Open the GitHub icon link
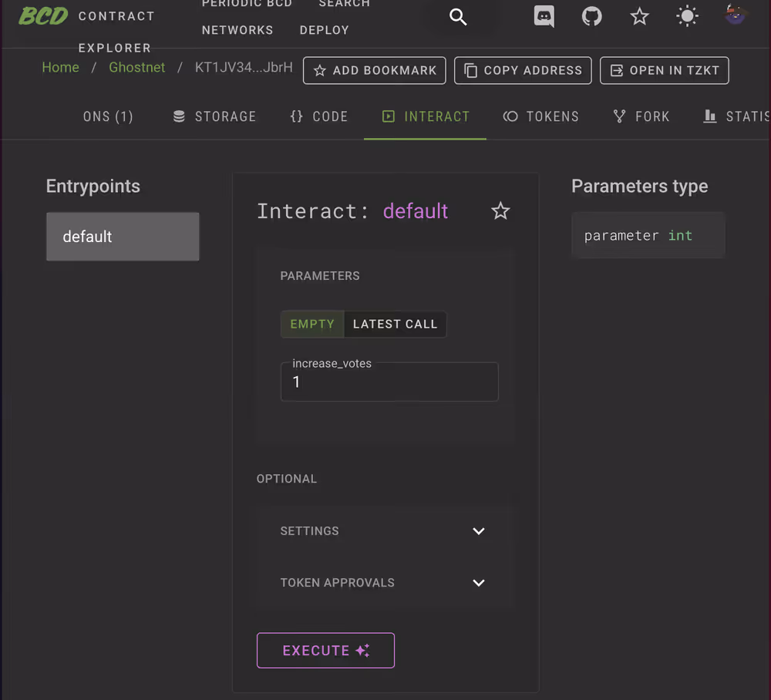The image size is (771, 700). click(591, 16)
